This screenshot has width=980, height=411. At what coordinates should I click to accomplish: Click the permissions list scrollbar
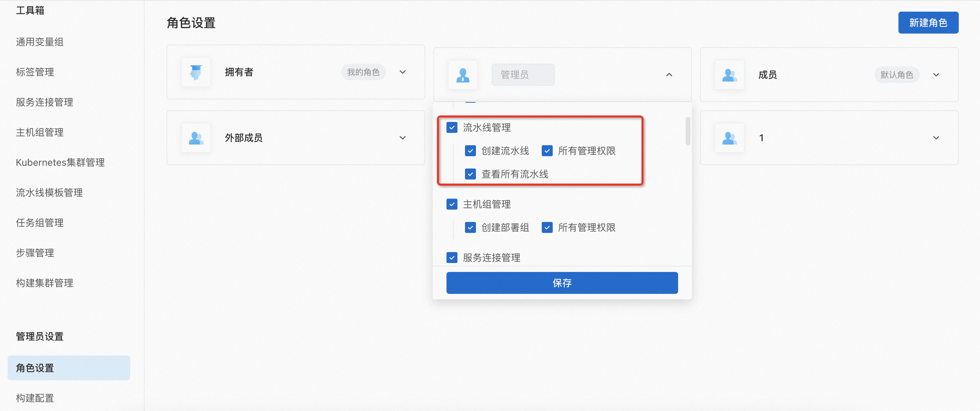688,131
